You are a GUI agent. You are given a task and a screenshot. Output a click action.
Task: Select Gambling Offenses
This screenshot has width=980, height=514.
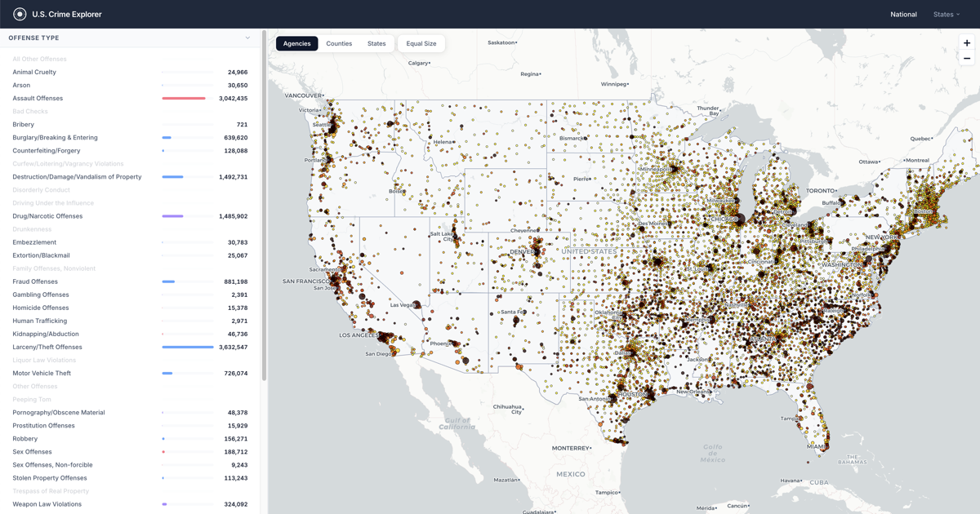130,295
